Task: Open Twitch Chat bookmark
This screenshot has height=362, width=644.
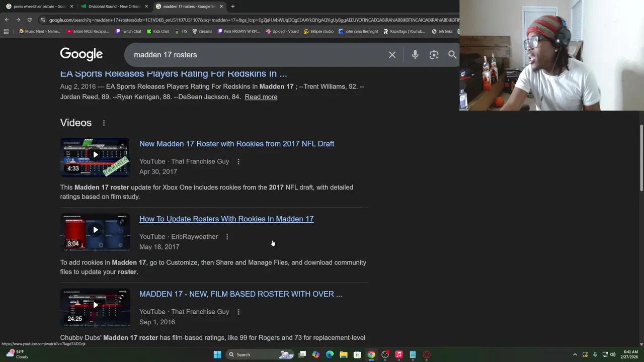Action: click(128, 31)
